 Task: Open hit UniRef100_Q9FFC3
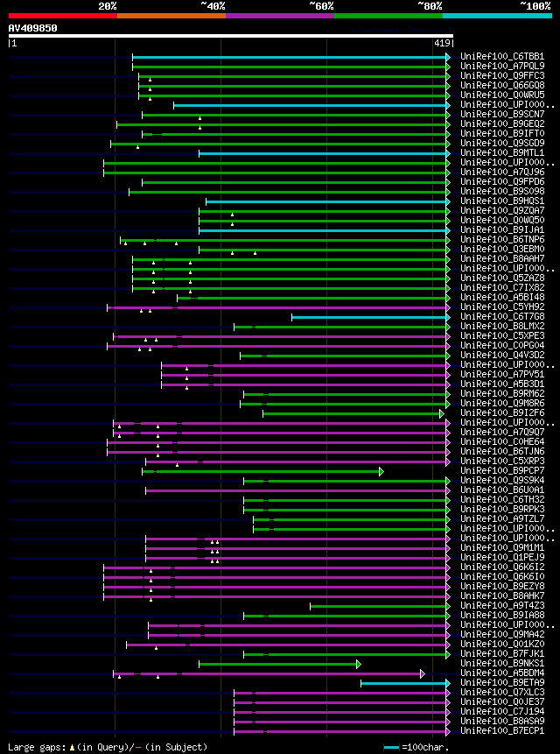point(502,76)
